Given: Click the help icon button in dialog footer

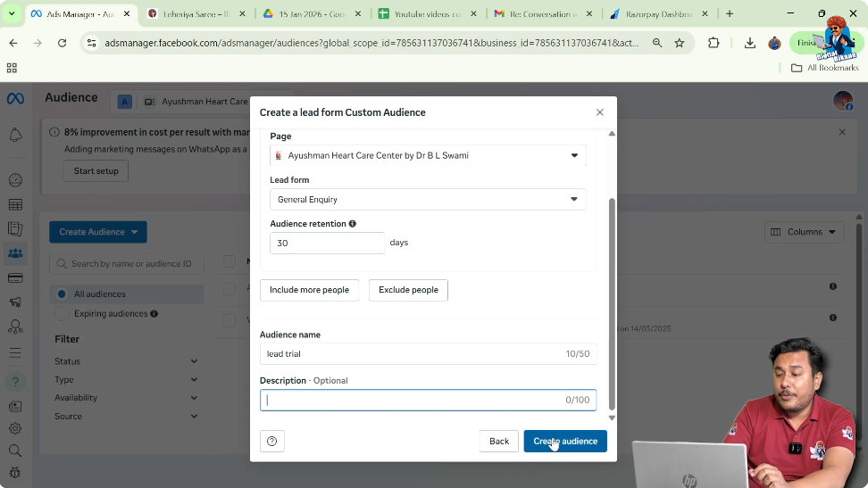Looking at the screenshot, I should 271,441.
